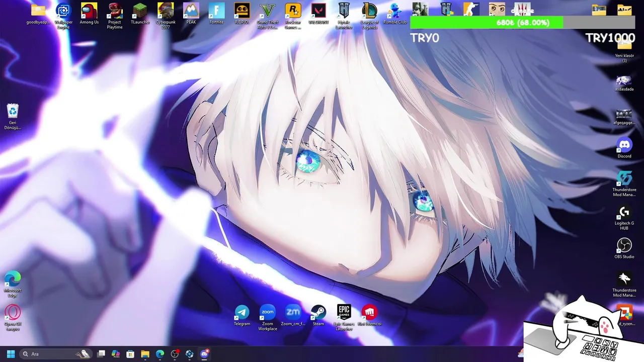Screen dimensions: 644x362
Task: Switch to Discord in the taskbar
Action: coord(204,354)
